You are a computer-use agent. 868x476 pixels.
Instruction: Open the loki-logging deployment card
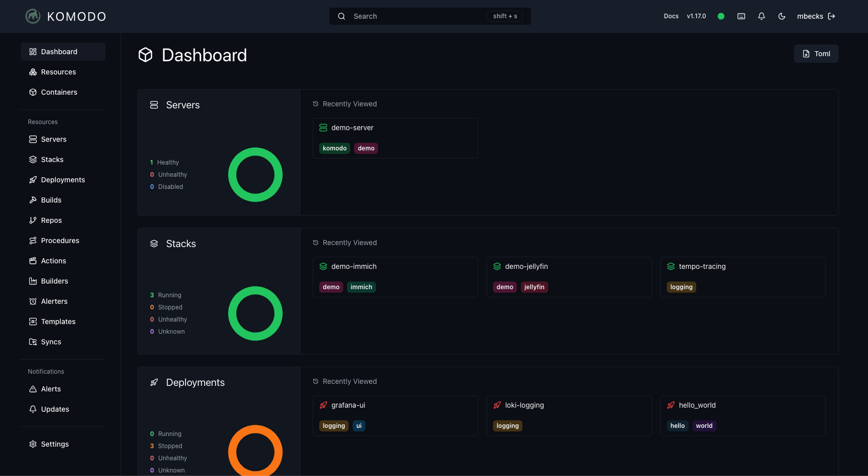tap(569, 415)
